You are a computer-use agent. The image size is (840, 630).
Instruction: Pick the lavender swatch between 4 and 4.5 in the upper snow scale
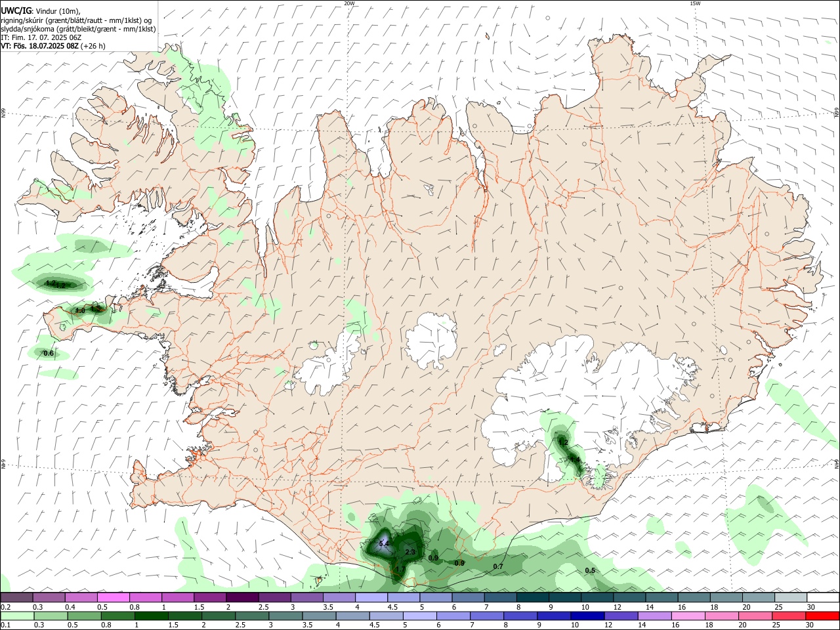[x=371, y=597]
